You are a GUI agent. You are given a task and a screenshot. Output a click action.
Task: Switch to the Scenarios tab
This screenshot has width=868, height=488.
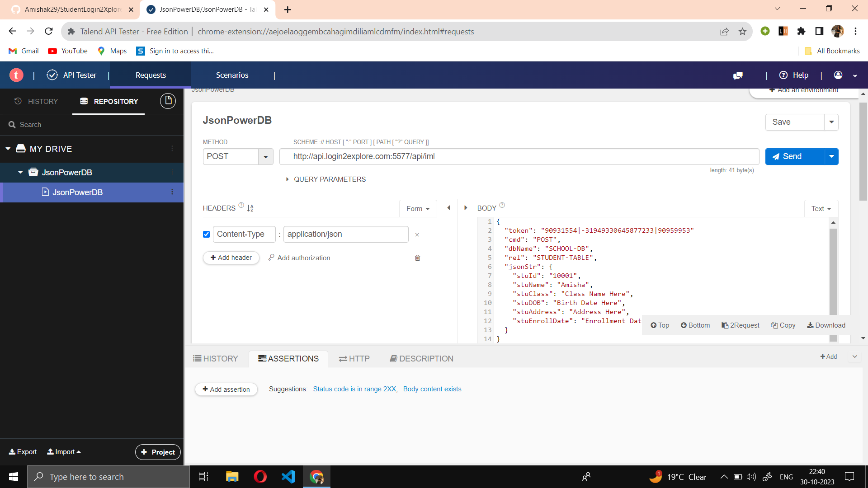tap(232, 75)
